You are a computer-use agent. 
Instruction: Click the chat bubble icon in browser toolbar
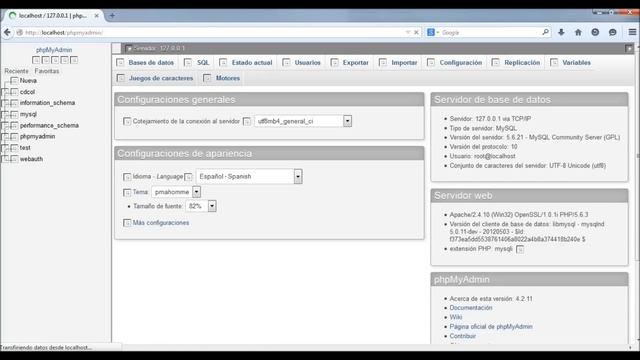point(612,32)
